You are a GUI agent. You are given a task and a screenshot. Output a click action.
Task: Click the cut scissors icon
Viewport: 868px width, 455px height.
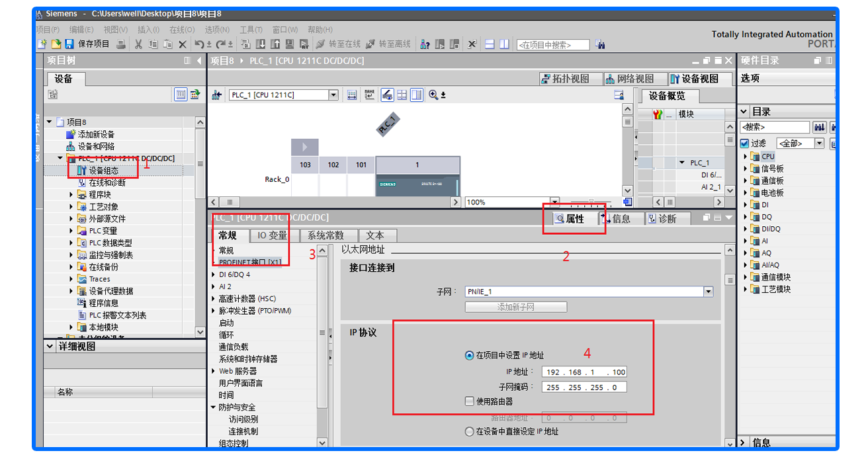pyautogui.click(x=138, y=44)
